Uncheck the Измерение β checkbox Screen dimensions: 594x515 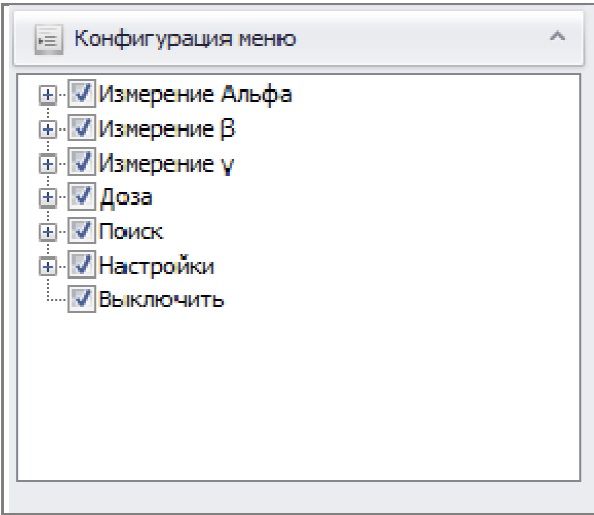81,128
